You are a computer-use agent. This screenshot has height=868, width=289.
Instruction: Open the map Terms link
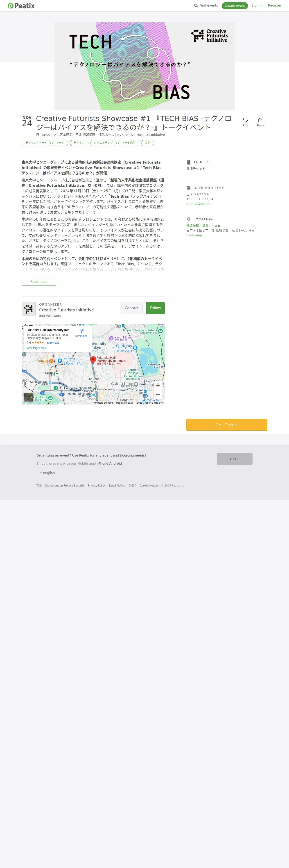coord(139,403)
